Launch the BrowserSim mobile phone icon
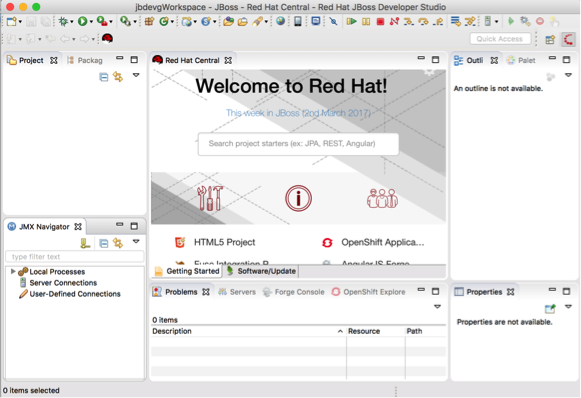Viewport: 581px width, 398px height. 298,21
